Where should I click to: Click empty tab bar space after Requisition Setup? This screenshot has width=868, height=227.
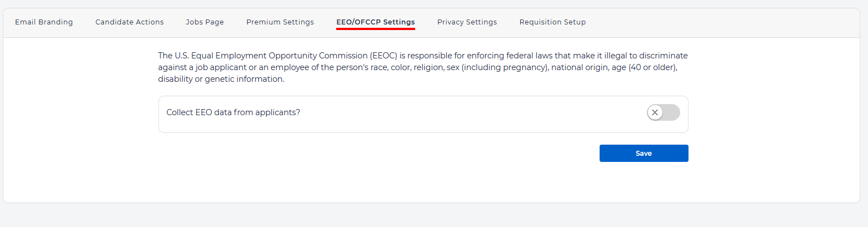click(x=722, y=22)
